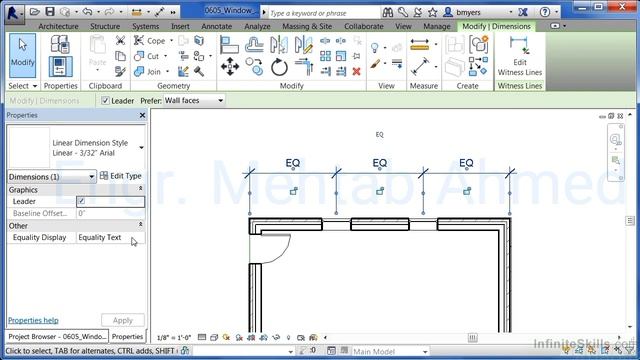Click the Measure Between Two References icon
Screen dimensions: 640x360
(x=420, y=44)
